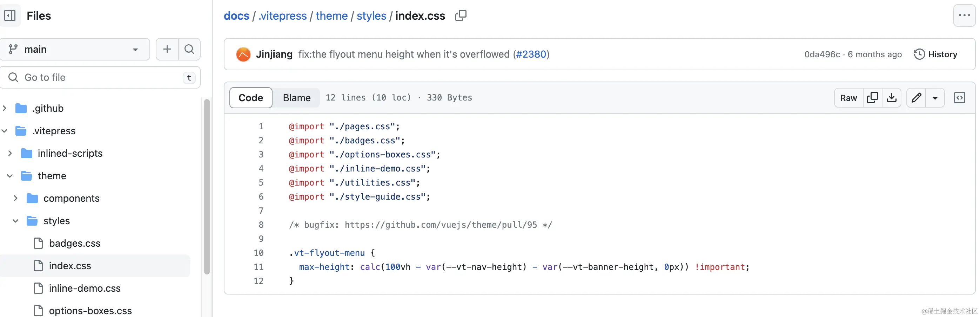Expand the components folder
The width and height of the screenshot is (980, 317).
tap(15, 199)
